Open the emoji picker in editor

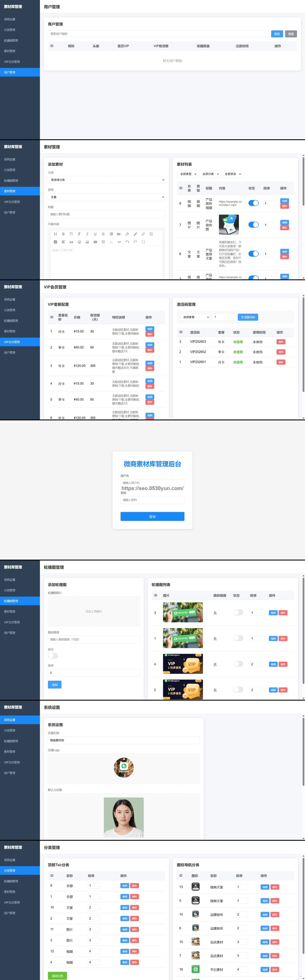79,242
